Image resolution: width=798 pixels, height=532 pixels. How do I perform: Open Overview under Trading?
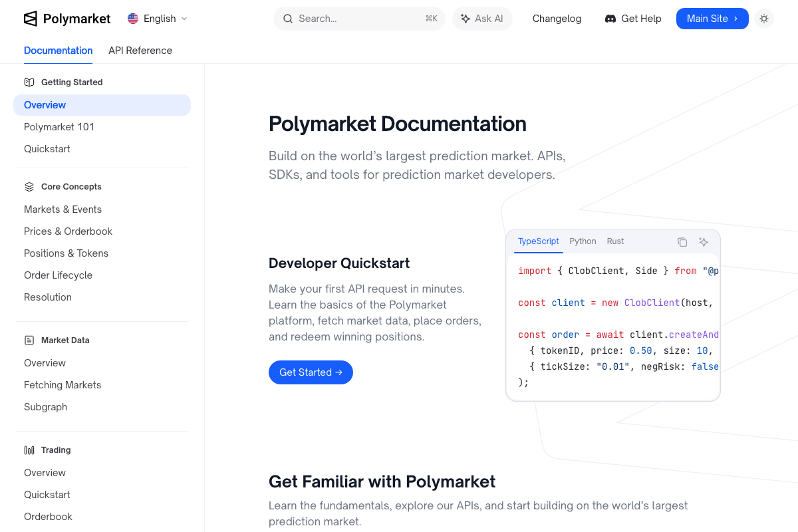[102, 473]
